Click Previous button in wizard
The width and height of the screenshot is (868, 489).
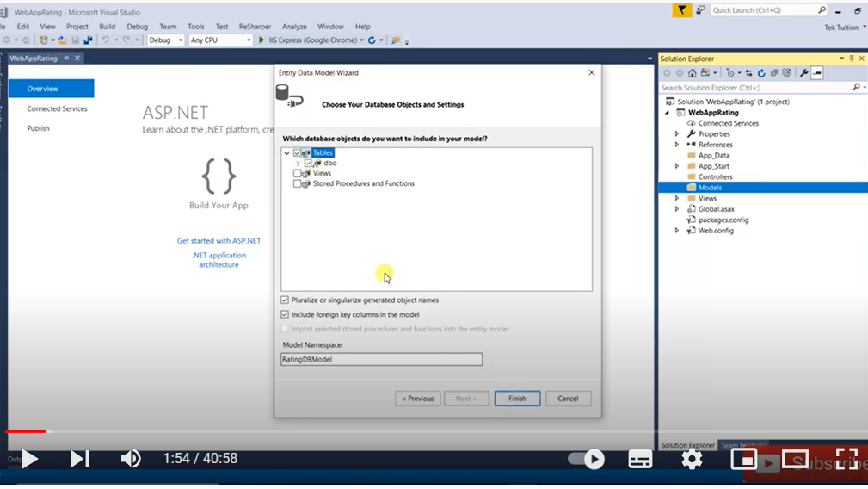pos(418,399)
